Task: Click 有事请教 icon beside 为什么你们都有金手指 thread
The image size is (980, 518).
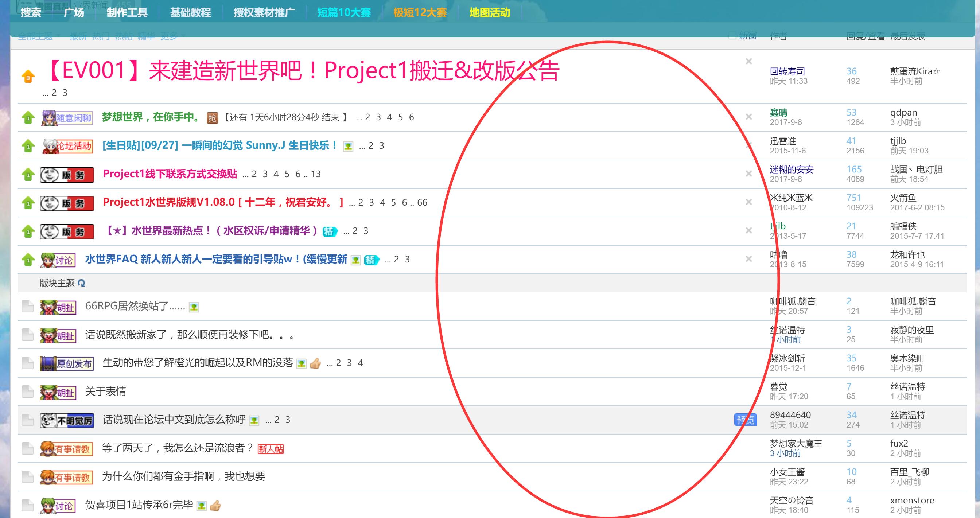Action: pos(67,477)
